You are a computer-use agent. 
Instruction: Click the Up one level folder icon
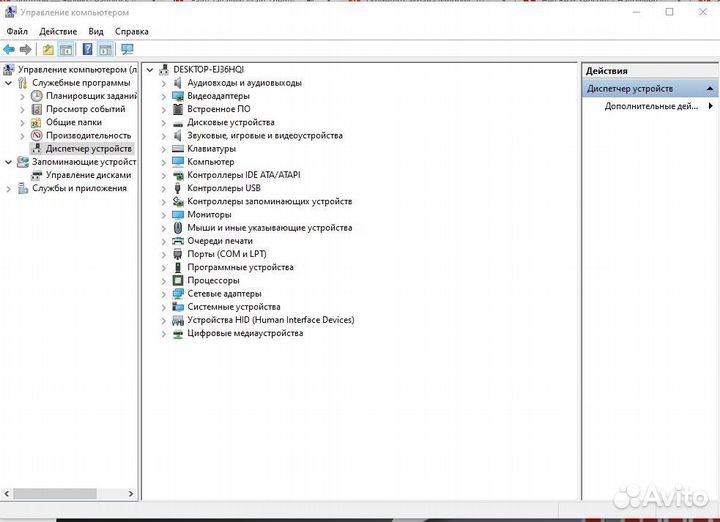pos(48,49)
